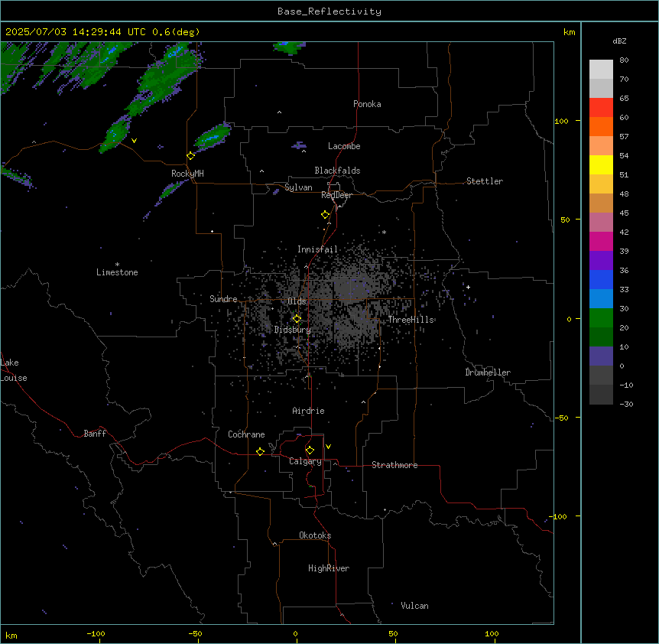Click the -100 tick on right axis

click(558, 516)
